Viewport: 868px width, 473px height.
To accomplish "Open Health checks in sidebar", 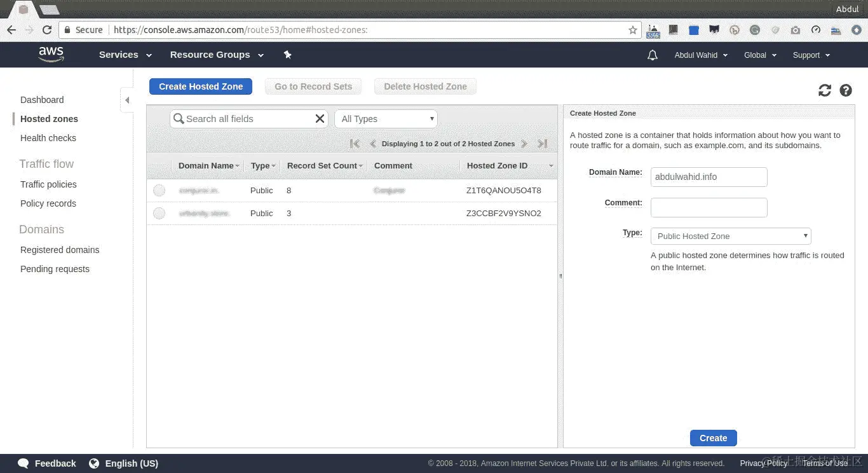I will tap(48, 138).
